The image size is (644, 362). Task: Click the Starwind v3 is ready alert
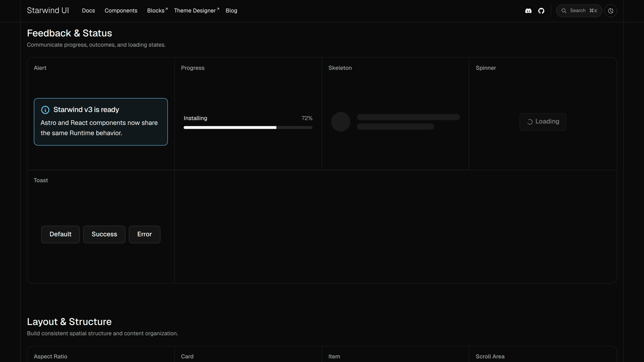[x=101, y=122]
